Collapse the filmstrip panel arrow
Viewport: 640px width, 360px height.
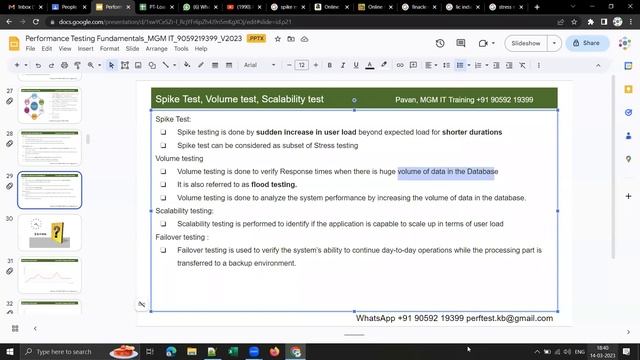[35, 328]
